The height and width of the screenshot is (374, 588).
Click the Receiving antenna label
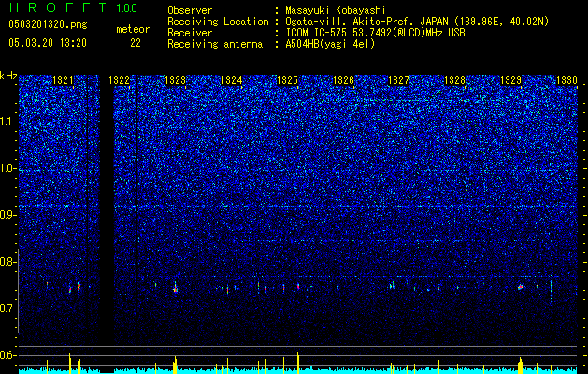[x=215, y=44]
